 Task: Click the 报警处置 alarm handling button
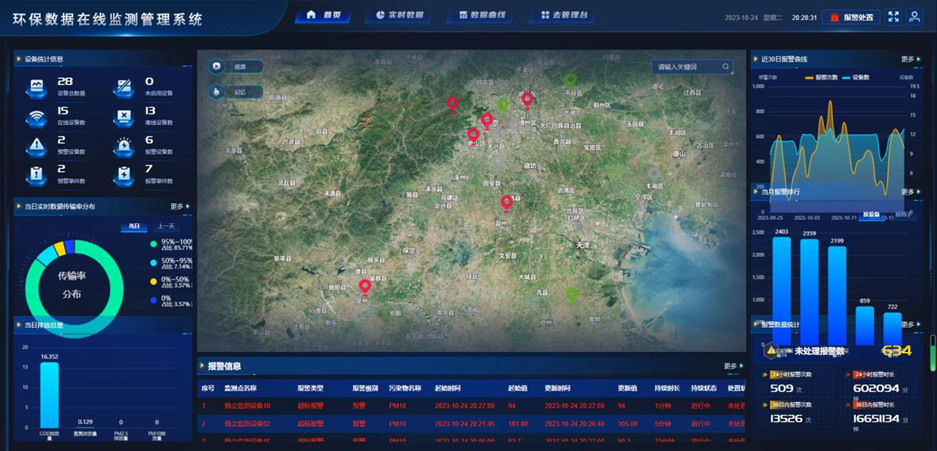850,17
